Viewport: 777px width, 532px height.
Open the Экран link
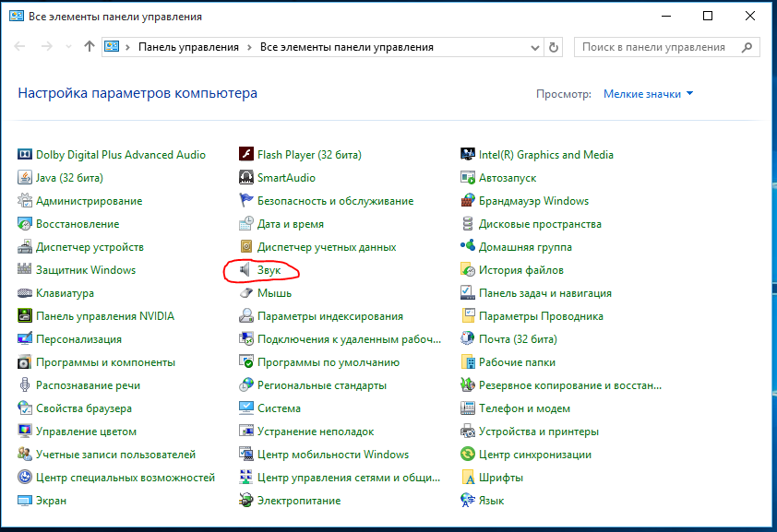tap(51, 501)
